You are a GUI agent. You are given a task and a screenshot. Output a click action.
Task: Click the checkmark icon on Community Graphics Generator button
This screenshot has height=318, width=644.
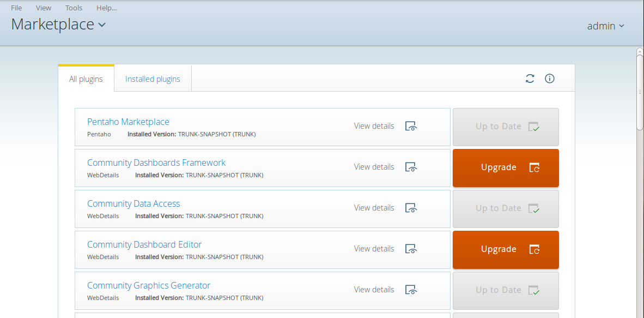click(534, 290)
